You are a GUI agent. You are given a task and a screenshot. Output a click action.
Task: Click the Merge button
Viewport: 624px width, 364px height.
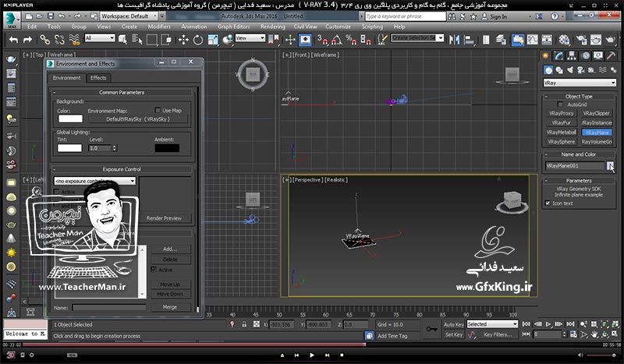pyautogui.click(x=169, y=307)
